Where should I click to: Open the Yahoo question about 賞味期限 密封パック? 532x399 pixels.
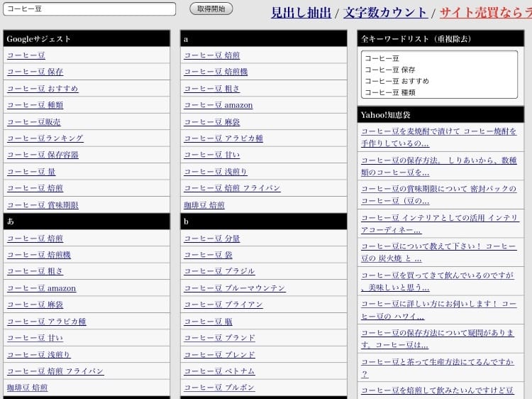[x=439, y=195]
